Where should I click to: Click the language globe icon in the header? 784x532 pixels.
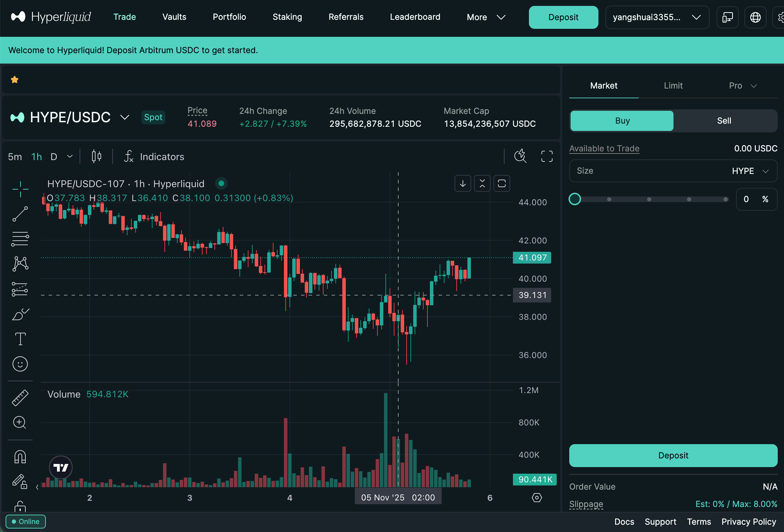(x=755, y=17)
